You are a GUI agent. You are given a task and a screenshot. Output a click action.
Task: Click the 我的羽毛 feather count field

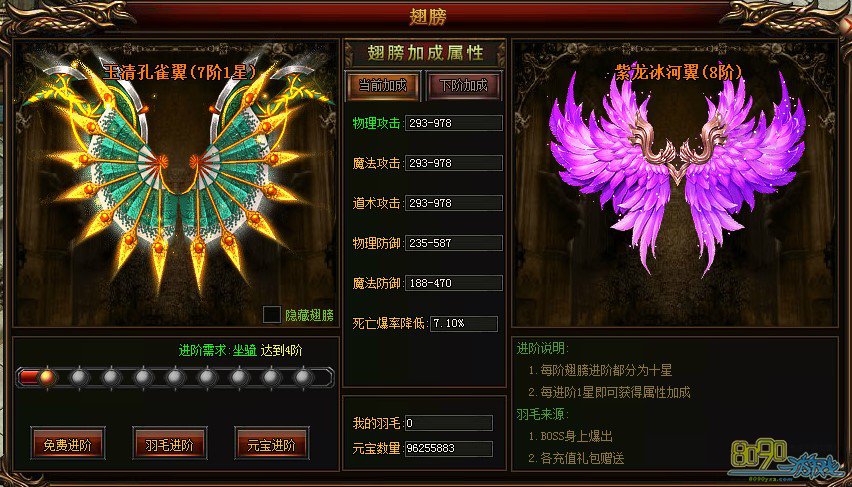pyautogui.click(x=449, y=423)
